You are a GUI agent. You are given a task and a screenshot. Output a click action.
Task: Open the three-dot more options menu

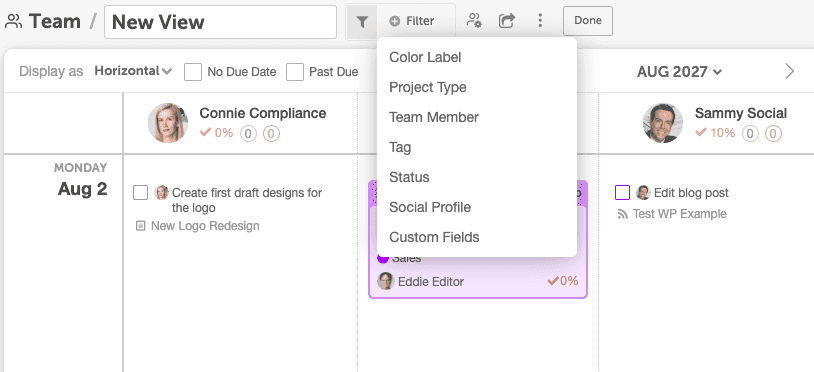tap(540, 21)
